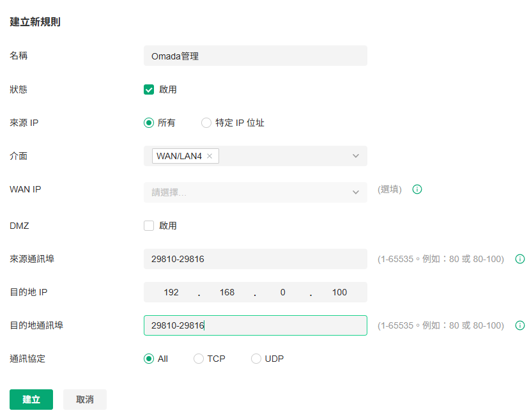The height and width of the screenshot is (420, 529).
Task: Choose the TCP protocol radio button
Action: coord(199,359)
